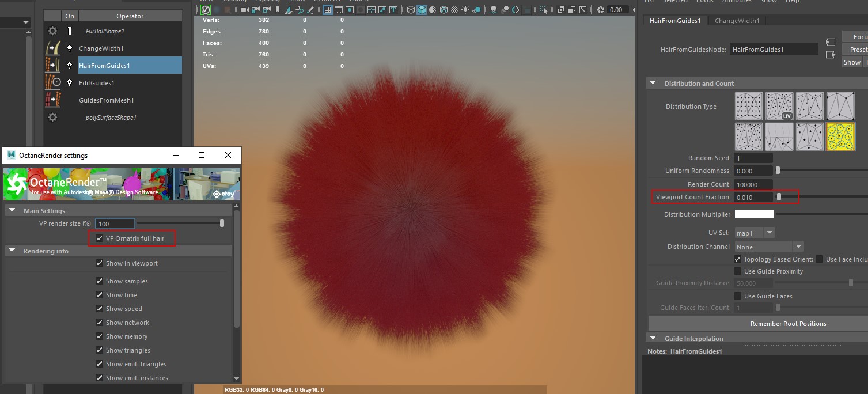Toggle the Show time checkbox
This screenshot has width=868, height=394.
tap(100, 295)
